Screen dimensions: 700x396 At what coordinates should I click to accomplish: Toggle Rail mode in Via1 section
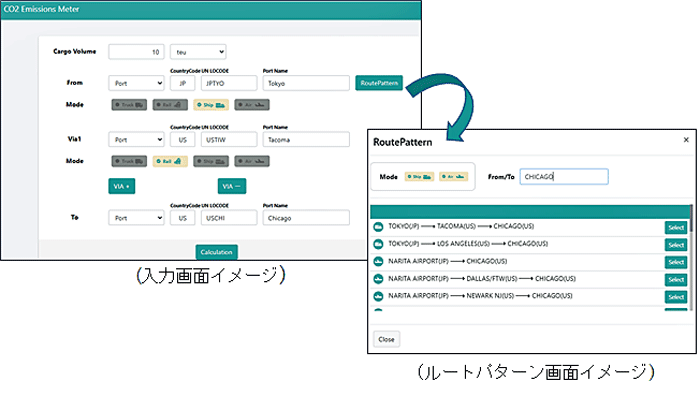click(170, 161)
